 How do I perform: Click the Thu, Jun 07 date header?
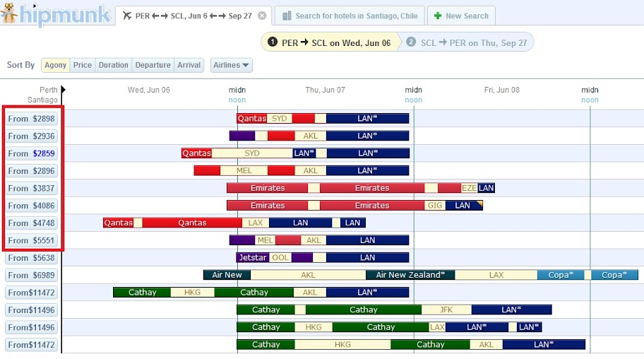pos(326,90)
